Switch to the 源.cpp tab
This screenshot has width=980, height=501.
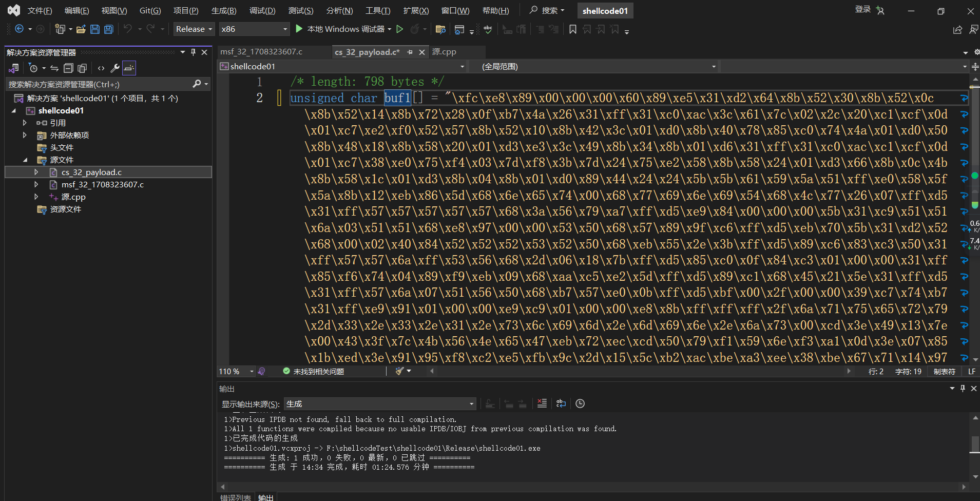tap(445, 51)
